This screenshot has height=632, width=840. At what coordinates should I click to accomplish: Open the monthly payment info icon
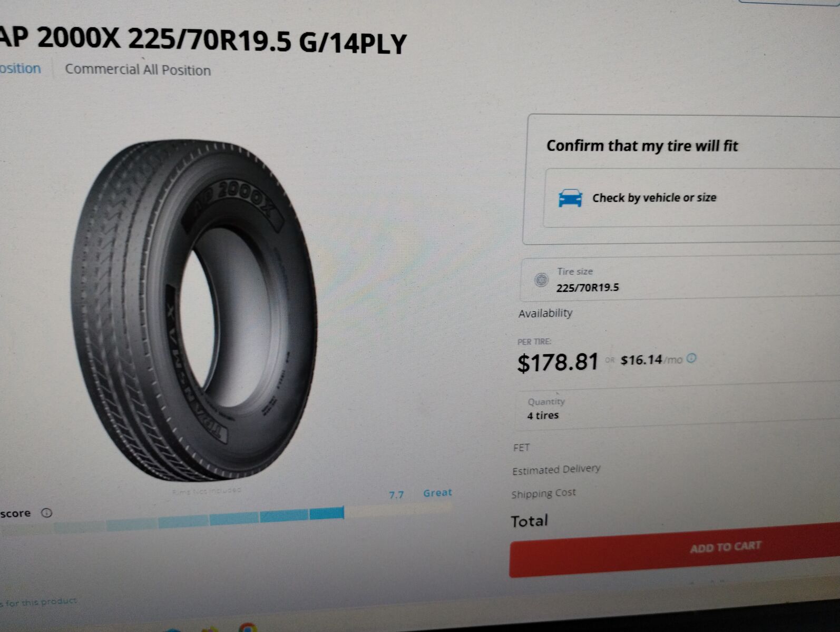pyautogui.click(x=691, y=358)
